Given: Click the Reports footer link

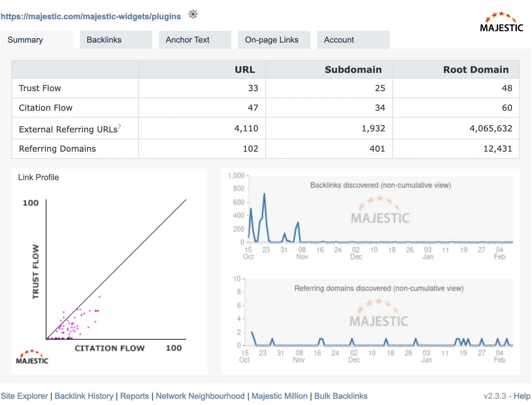Looking at the screenshot, I should coord(135,396).
